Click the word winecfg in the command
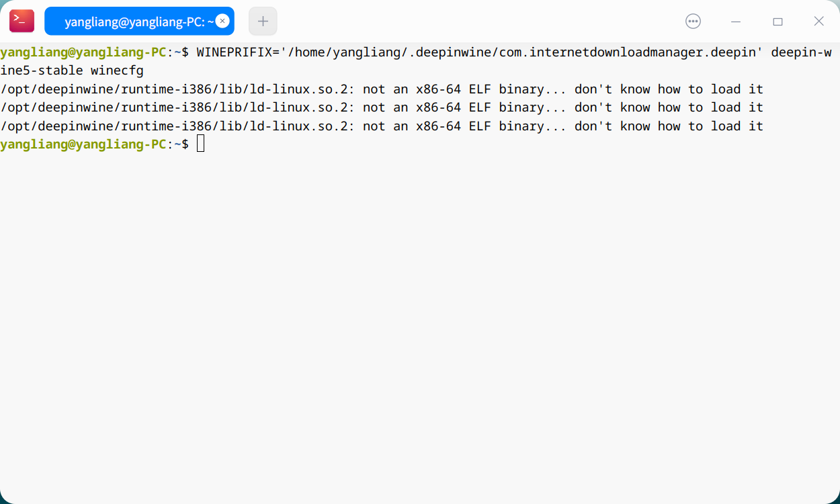840x504 pixels. tap(117, 71)
